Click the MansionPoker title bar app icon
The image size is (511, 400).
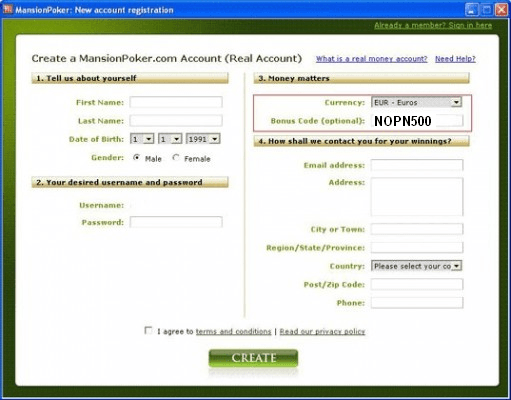click(x=8, y=9)
